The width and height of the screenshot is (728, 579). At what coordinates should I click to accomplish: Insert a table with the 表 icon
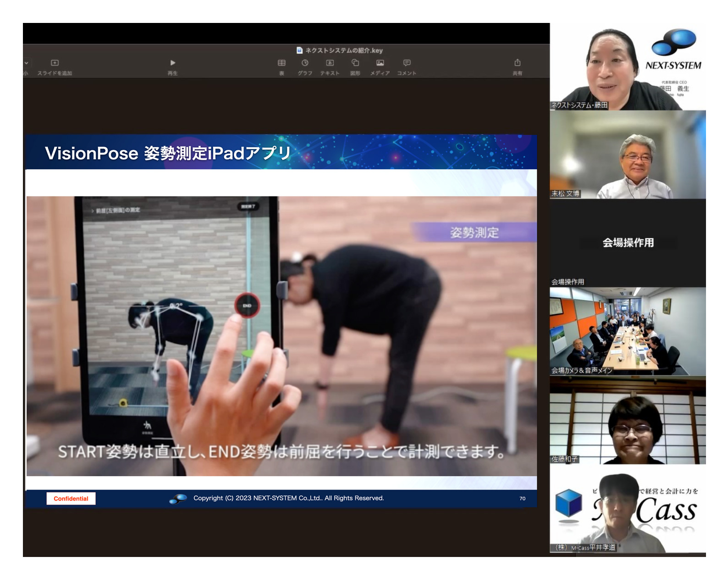[x=281, y=63]
